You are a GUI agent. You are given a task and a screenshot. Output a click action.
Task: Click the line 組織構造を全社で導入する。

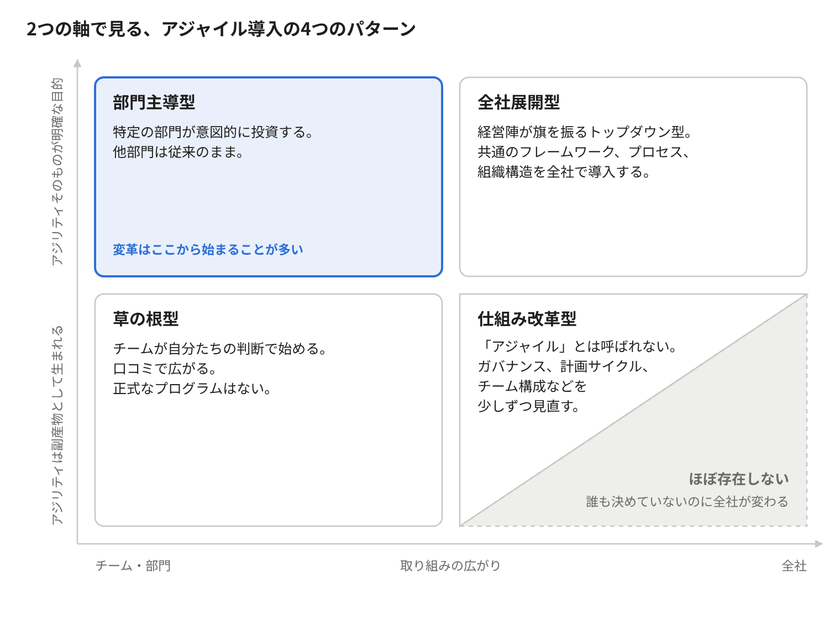point(564,172)
